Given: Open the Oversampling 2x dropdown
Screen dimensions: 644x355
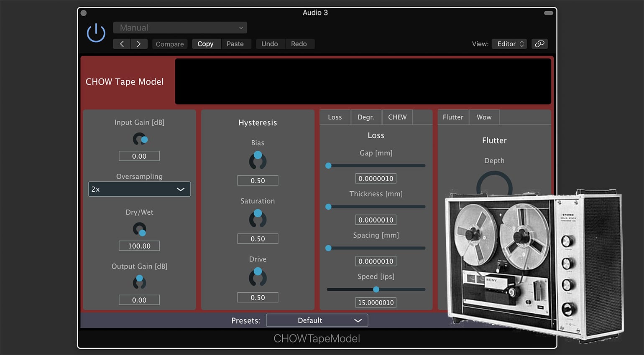Looking at the screenshot, I should (x=139, y=189).
